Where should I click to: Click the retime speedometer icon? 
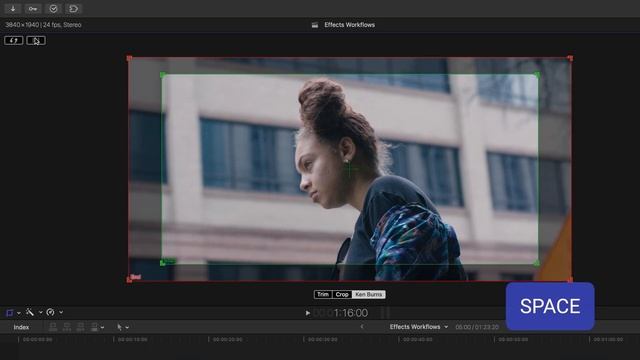click(50, 312)
